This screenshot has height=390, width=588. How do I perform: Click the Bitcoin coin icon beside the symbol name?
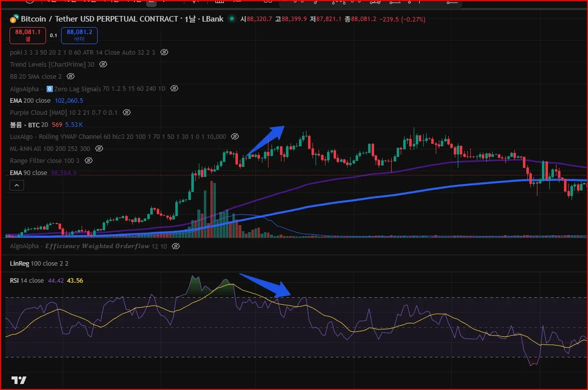[x=14, y=19]
